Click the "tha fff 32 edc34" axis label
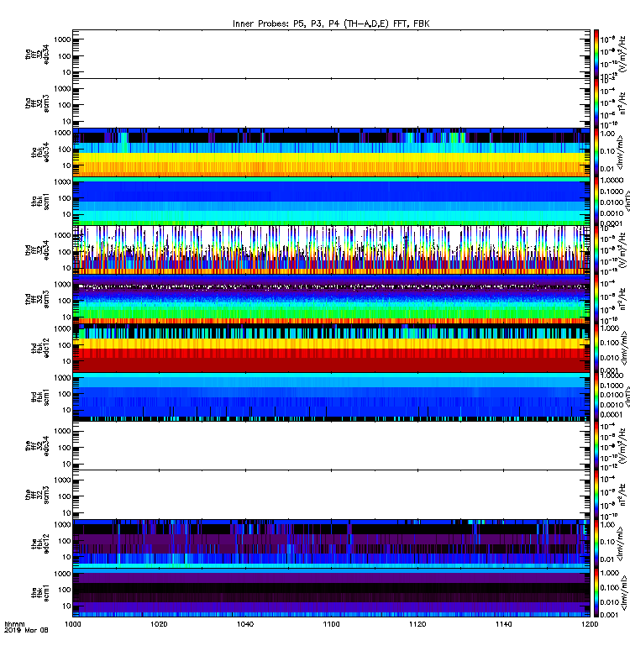Image resolution: width=630 pixels, height=672 pixels. 37,55
